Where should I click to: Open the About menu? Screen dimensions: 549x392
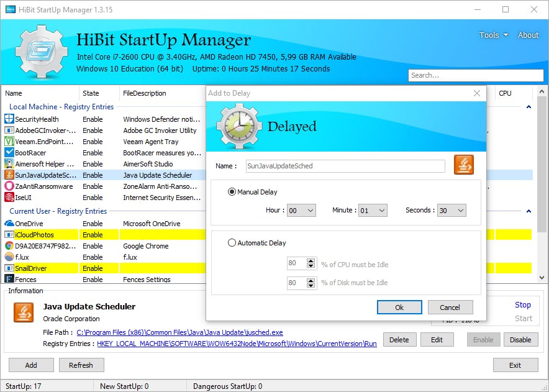point(528,35)
